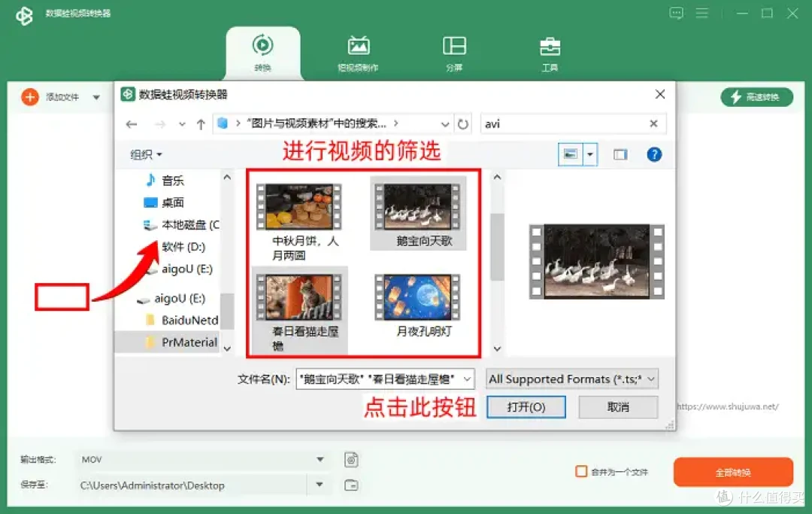Clear the avi search text

point(653,123)
